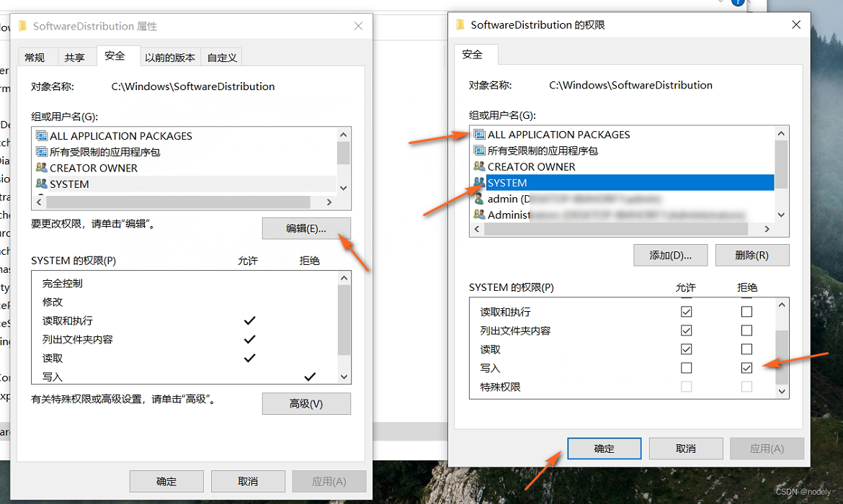This screenshot has width=843, height=504.
Task: Switch to the 自定义 tab
Action: pos(222,58)
